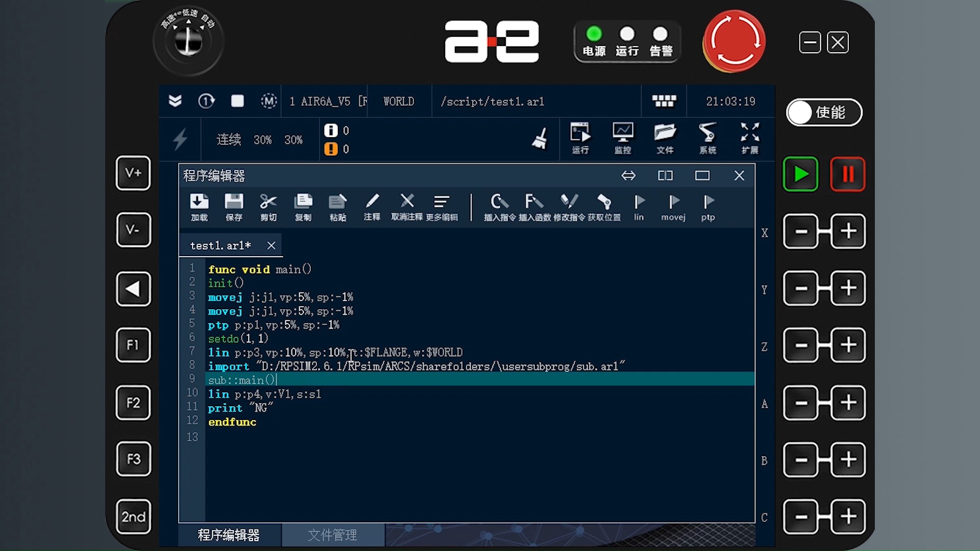Viewport: 980px width, 551px height.
Task: Open the 监控 (monitor) panel
Action: pos(623,138)
